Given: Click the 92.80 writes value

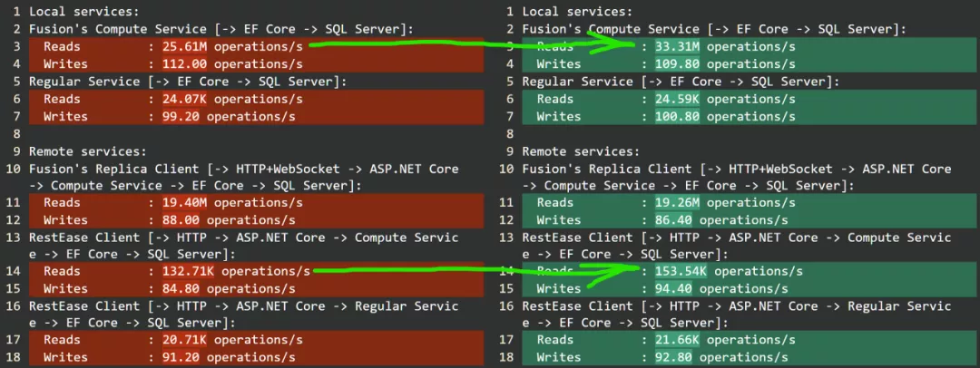Looking at the screenshot, I should point(673,358).
